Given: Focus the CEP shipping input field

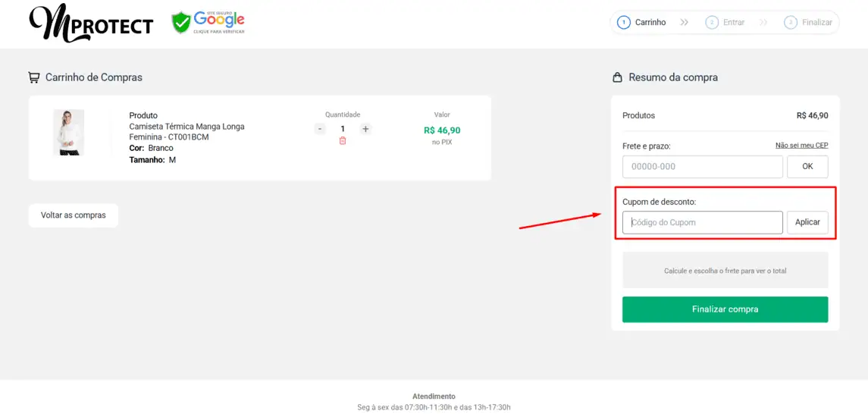Looking at the screenshot, I should tap(703, 167).
